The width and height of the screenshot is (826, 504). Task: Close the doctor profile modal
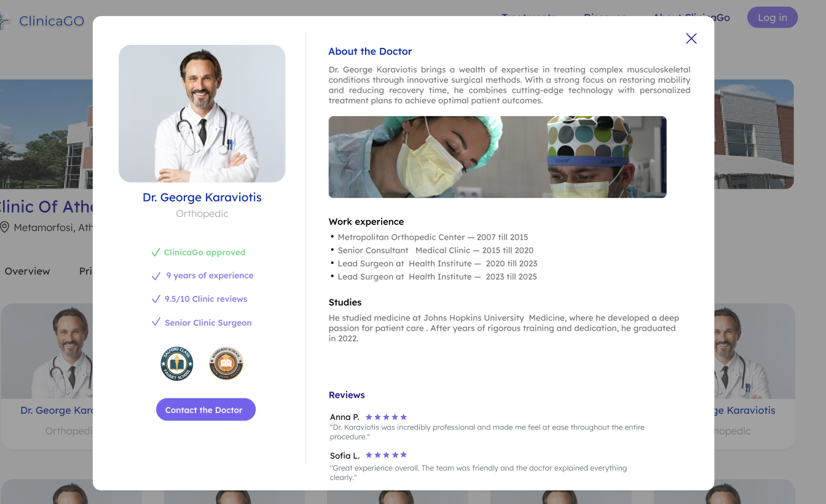[x=691, y=38]
